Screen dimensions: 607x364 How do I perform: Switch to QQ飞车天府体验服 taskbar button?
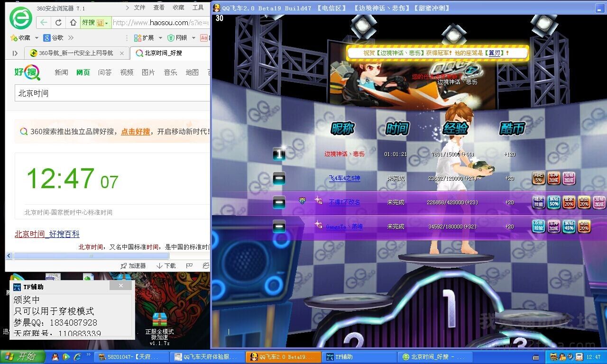[207, 357]
